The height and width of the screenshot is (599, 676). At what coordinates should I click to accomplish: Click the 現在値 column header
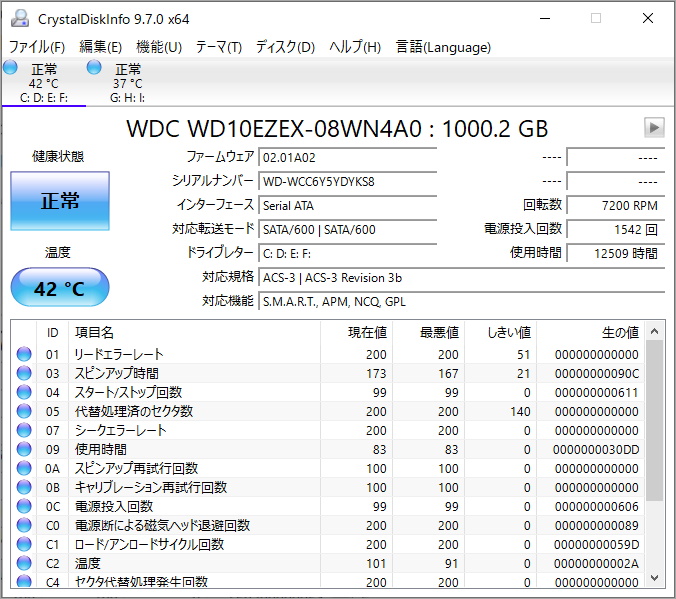click(x=356, y=332)
